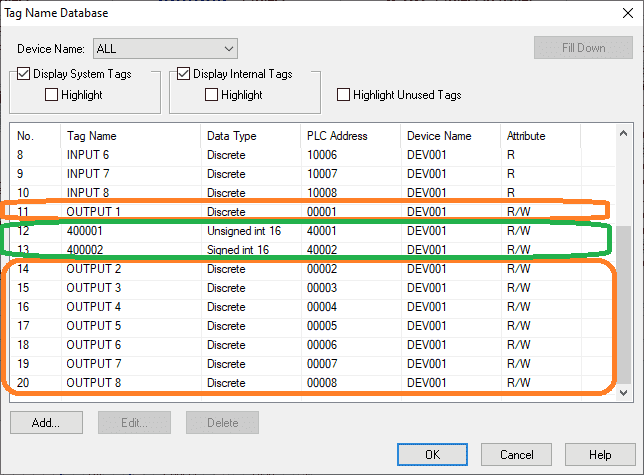Toggle the Display System Tags checkbox
The height and width of the screenshot is (475, 644).
pos(23,74)
